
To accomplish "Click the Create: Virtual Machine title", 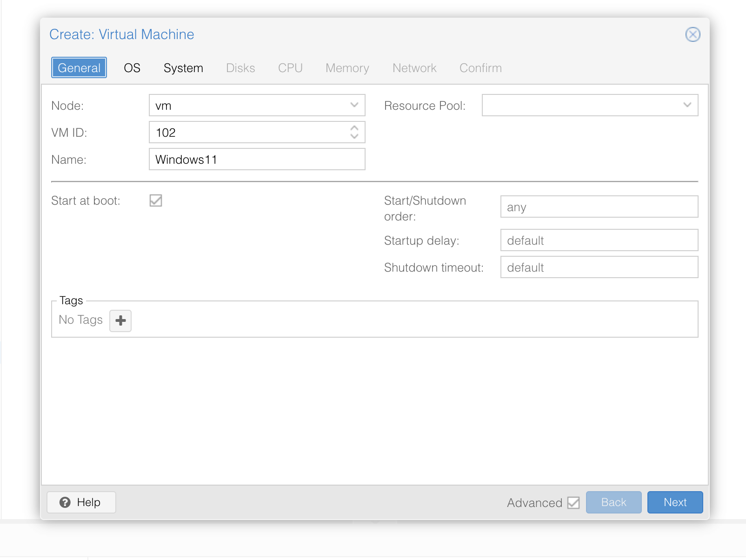I will pyautogui.click(x=121, y=34).
